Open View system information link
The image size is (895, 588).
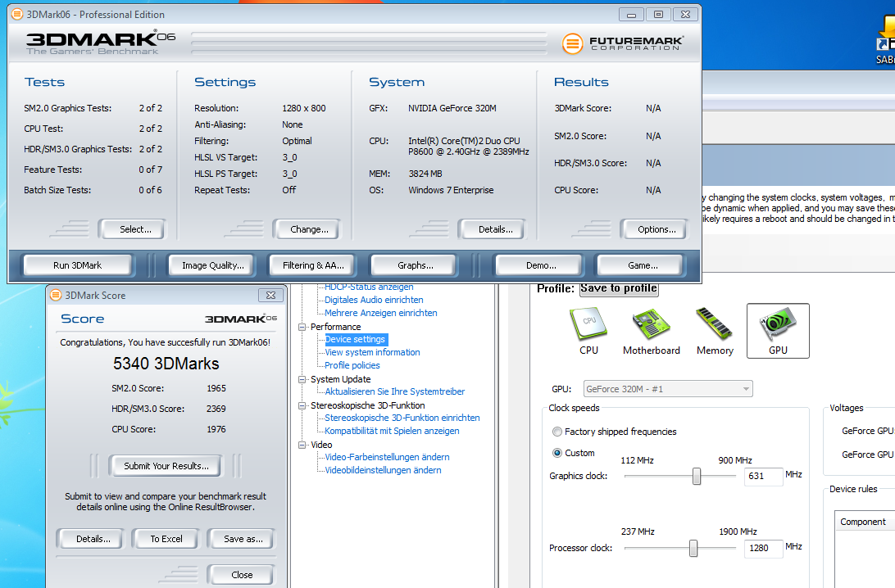[x=372, y=352]
